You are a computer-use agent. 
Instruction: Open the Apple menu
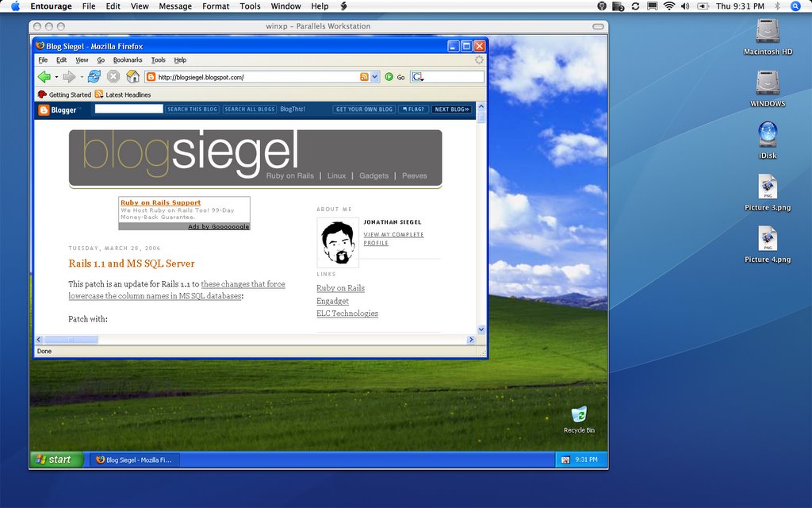[15, 6]
